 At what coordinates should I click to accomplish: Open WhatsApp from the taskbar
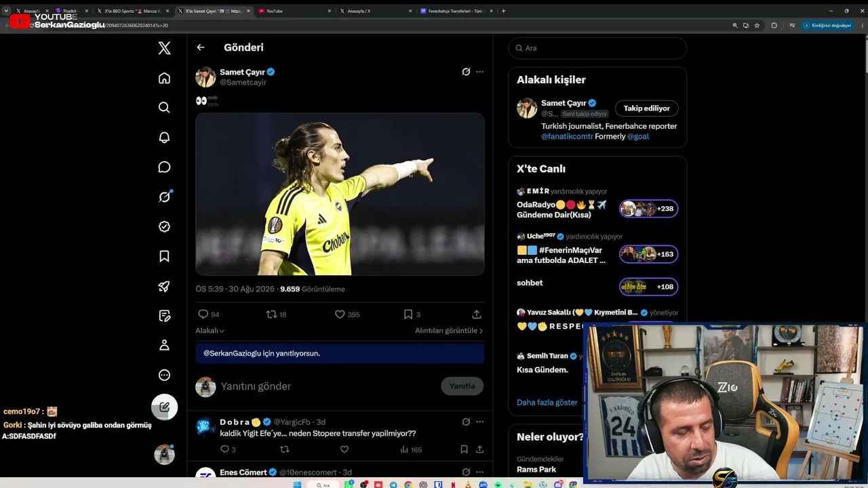point(349,485)
